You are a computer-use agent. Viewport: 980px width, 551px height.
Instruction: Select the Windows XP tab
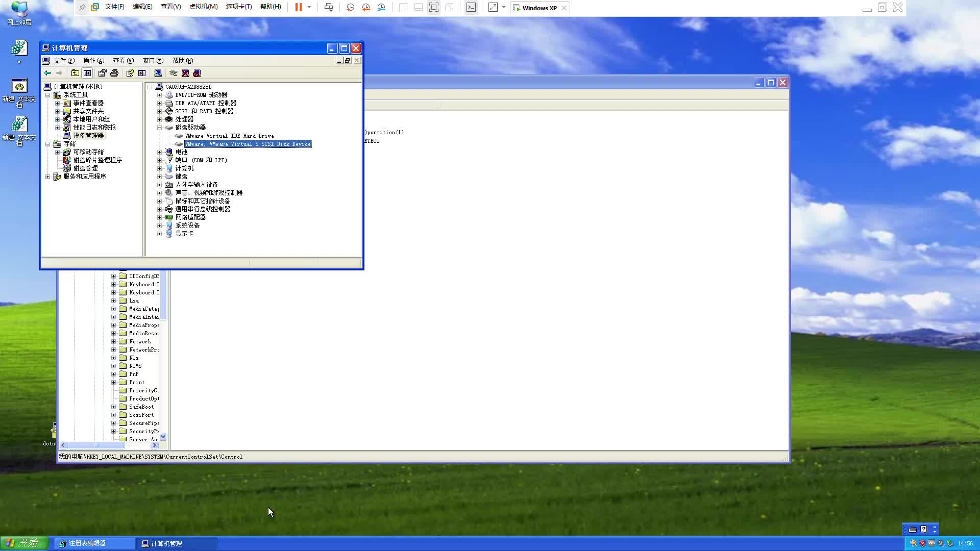540,8
